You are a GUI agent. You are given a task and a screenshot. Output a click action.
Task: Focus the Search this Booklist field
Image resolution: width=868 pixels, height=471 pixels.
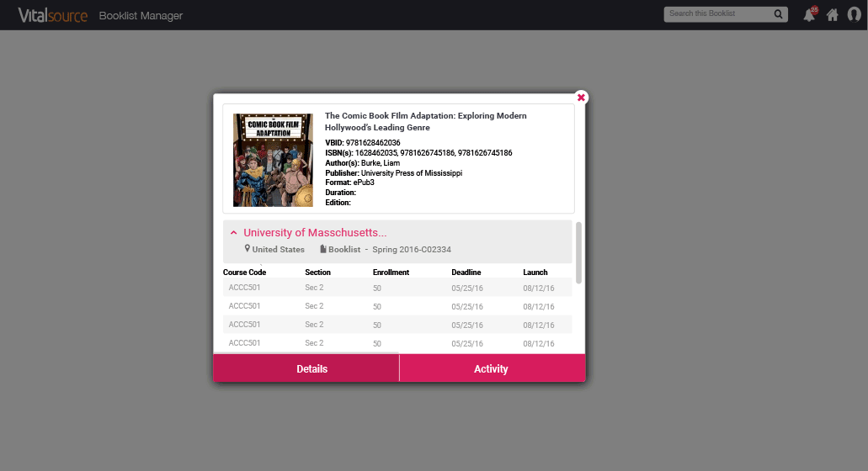[717, 14]
